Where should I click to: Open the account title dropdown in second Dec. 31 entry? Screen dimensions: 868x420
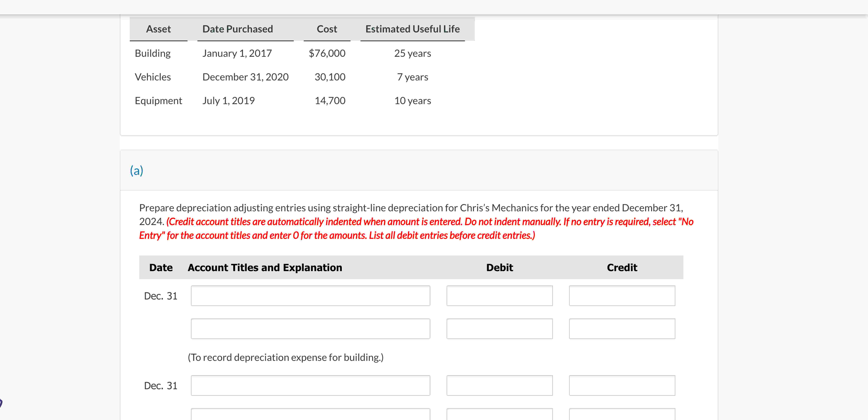(310, 385)
